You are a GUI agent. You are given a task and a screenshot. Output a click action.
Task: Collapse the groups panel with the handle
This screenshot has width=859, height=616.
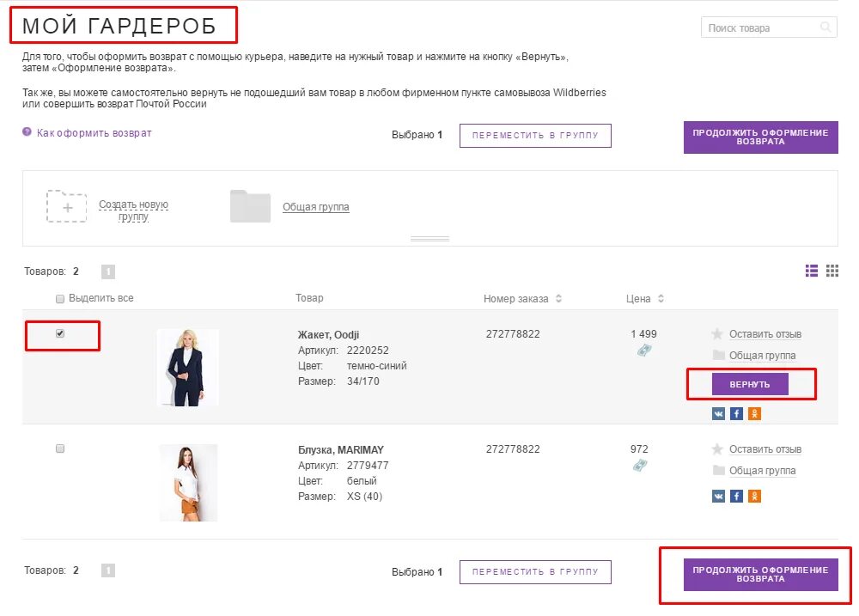(x=429, y=239)
